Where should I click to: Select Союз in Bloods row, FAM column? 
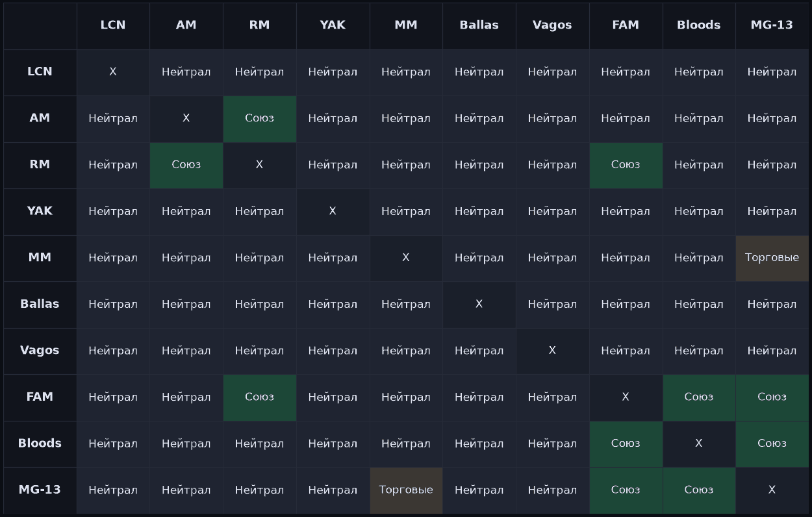coord(626,444)
